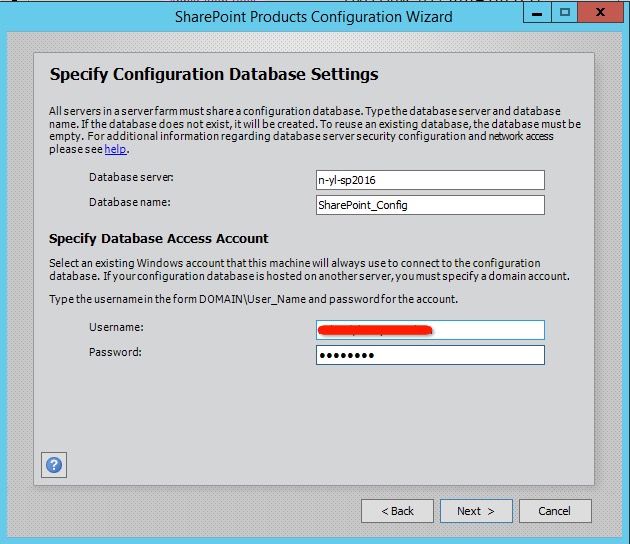The image size is (630, 544).
Task: Close the wizard with the red X
Action: pos(600,13)
